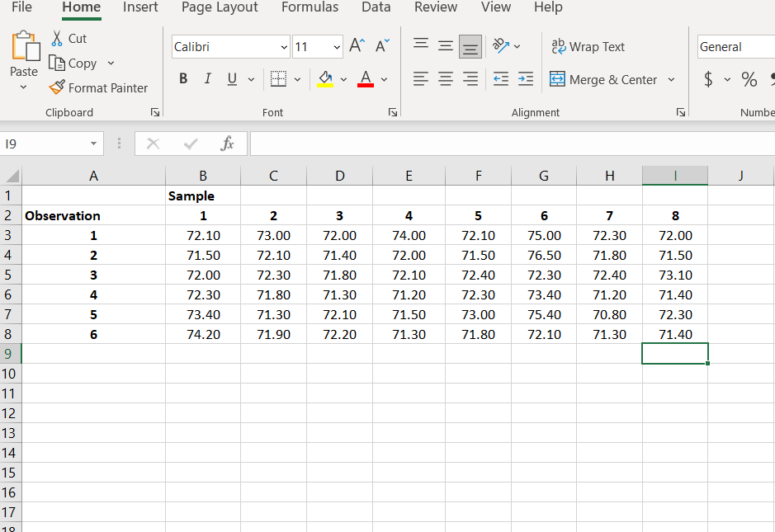This screenshot has height=532, width=775.
Task: Open the Font settings dialog launcher
Action: click(393, 112)
